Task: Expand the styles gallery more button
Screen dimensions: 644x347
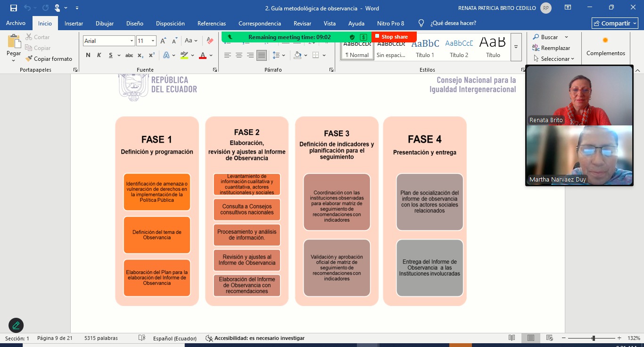Action: click(516, 46)
